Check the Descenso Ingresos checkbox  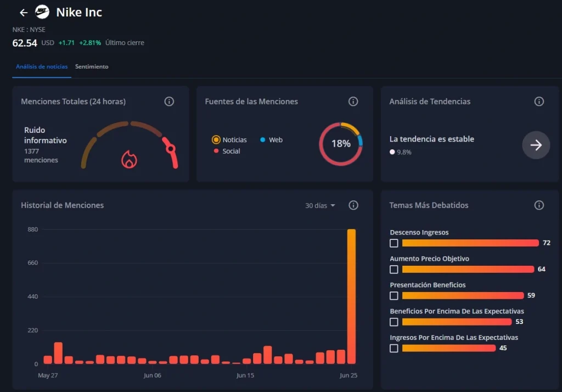click(394, 243)
